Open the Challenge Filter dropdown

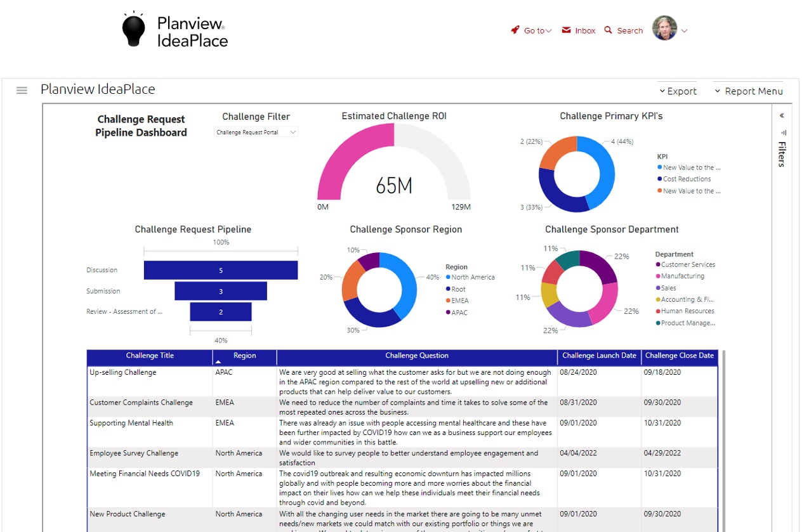256,131
